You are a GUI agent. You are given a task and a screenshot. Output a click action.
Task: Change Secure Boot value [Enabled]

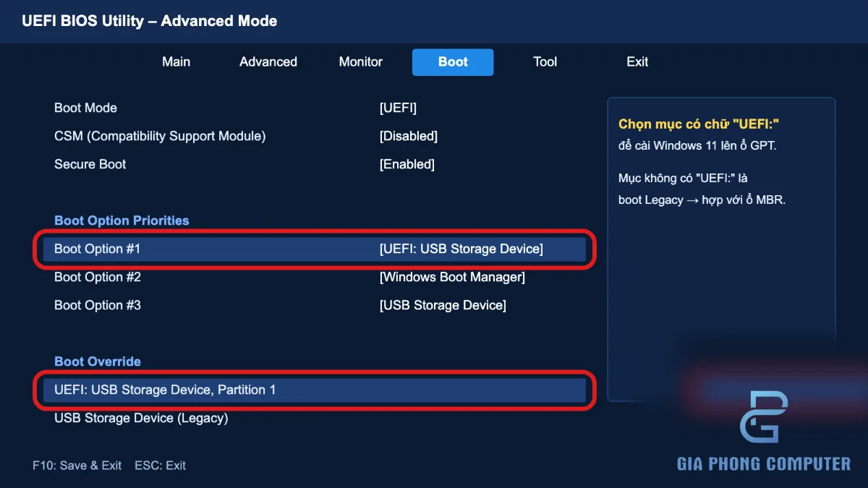tap(407, 164)
